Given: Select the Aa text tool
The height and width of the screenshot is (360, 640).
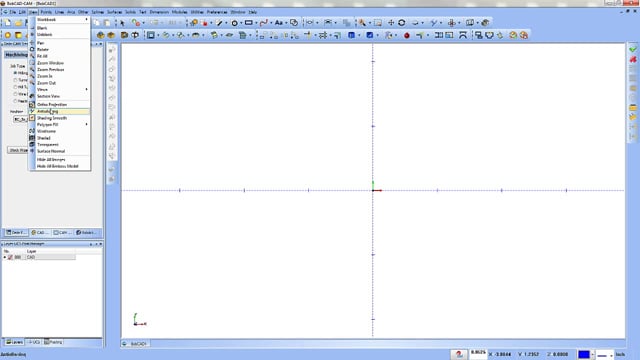Looking at the screenshot, I should pos(279,23).
